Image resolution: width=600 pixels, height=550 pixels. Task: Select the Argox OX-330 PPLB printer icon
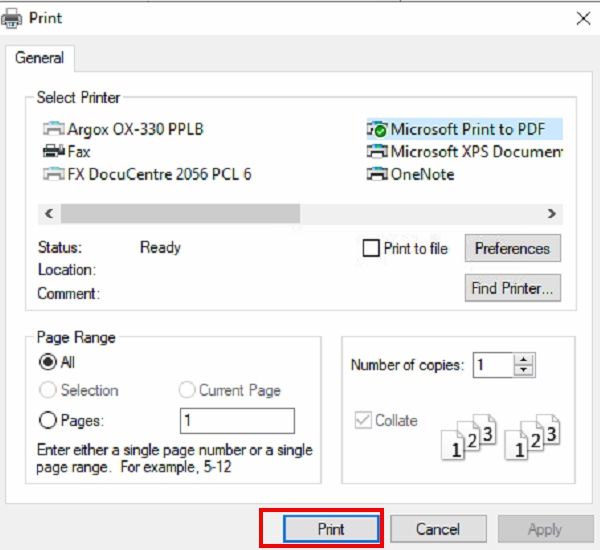point(54,129)
